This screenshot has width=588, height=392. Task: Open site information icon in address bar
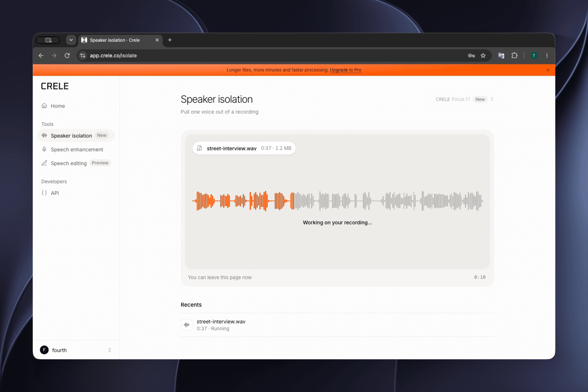[83, 56]
